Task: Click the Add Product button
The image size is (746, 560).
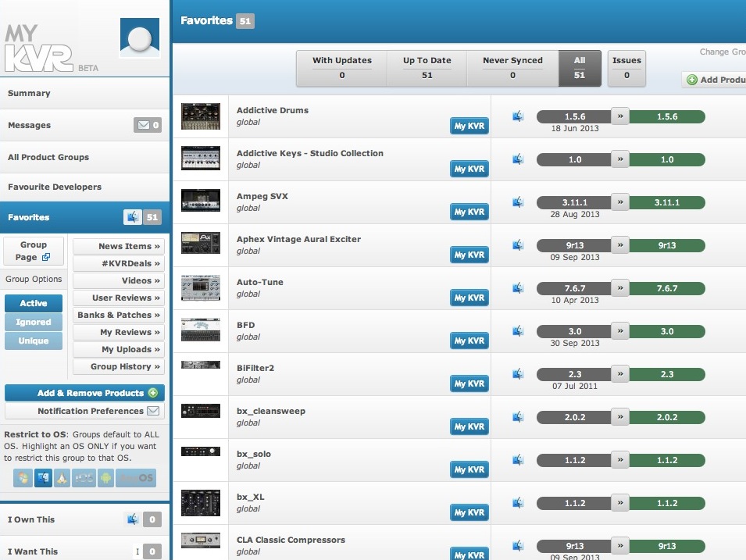Action: coord(714,80)
